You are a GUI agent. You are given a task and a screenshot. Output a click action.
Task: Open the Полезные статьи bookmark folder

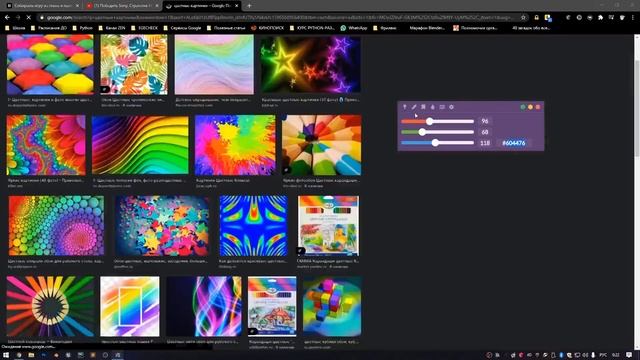coord(225,28)
